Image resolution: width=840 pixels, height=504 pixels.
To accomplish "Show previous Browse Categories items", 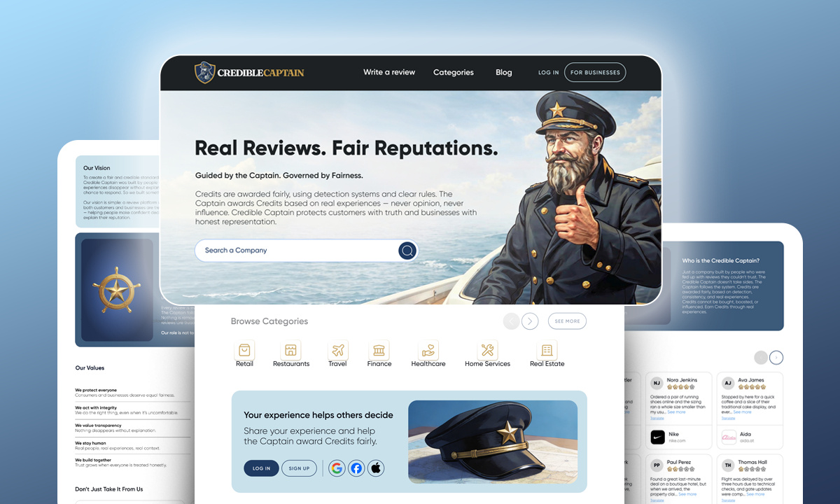I will click(x=512, y=321).
